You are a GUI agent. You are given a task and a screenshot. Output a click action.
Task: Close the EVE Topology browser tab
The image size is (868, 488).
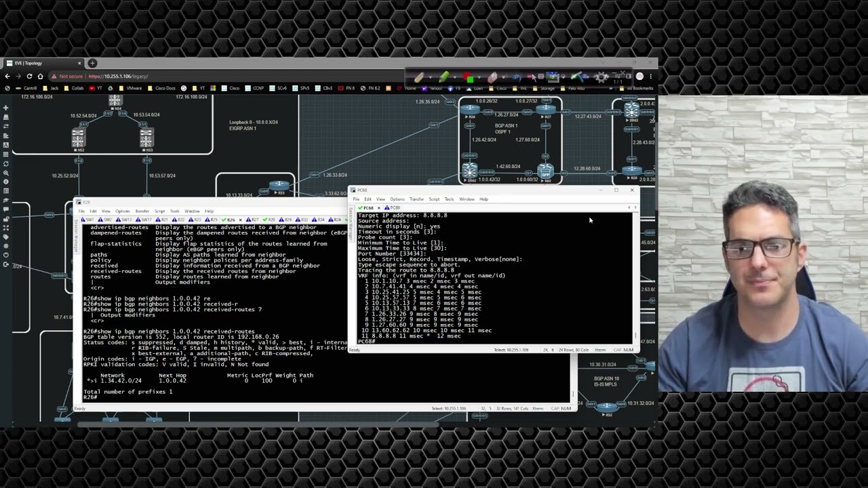79,63
